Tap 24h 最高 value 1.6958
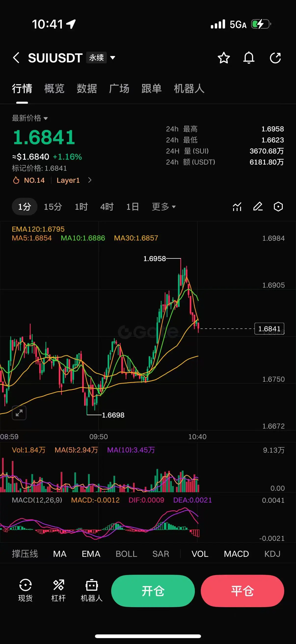The width and height of the screenshot is (296, 644). 272,129
